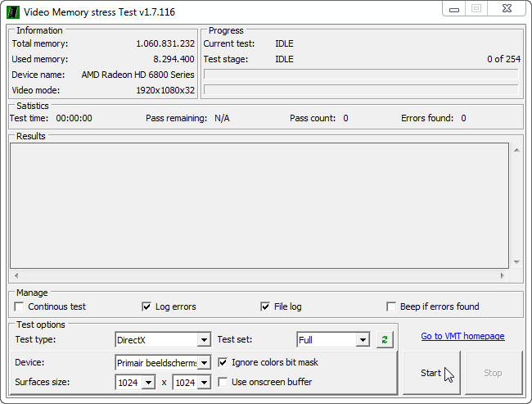The width and height of the screenshot is (532, 404).
Task: Click the Results horizontal scroll right arrow
Action: (x=503, y=275)
